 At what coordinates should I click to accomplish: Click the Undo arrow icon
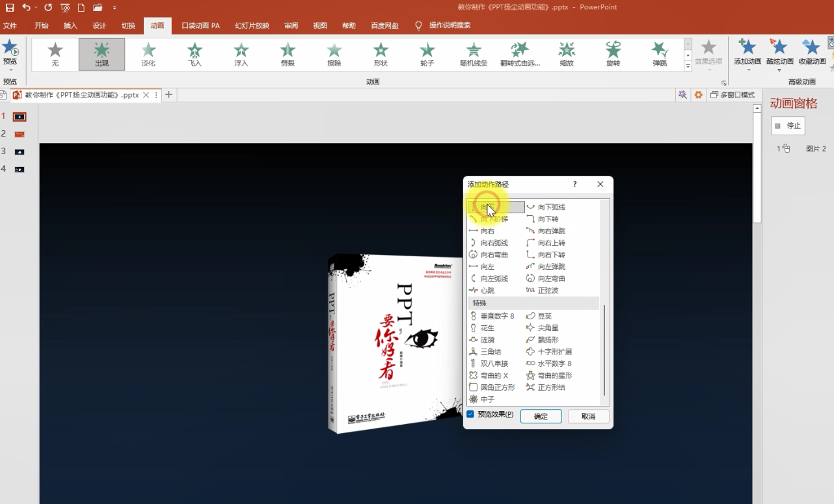(26, 8)
